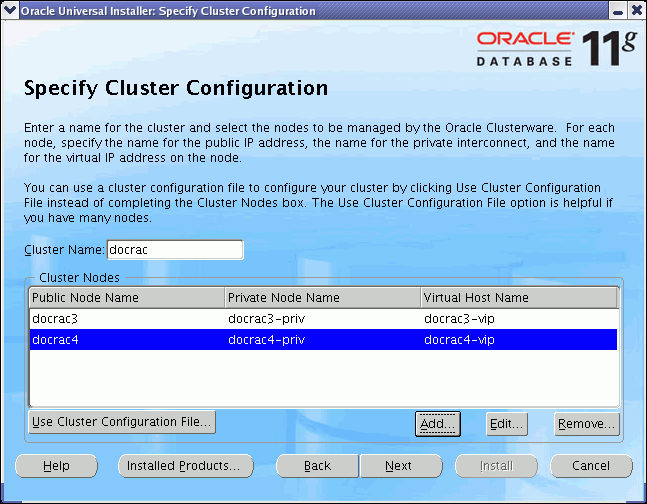
Task: Edit the selected cluster node
Action: point(507,424)
